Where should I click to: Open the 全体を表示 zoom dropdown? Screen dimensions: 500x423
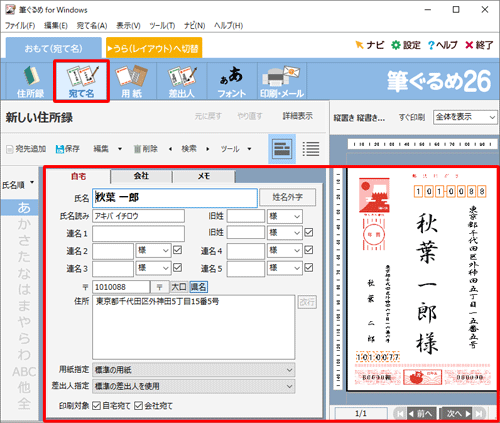pos(465,117)
